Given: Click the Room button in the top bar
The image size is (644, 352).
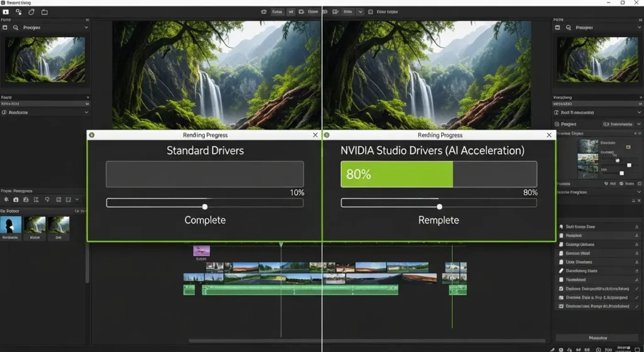Looking at the screenshot, I should (313, 11).
